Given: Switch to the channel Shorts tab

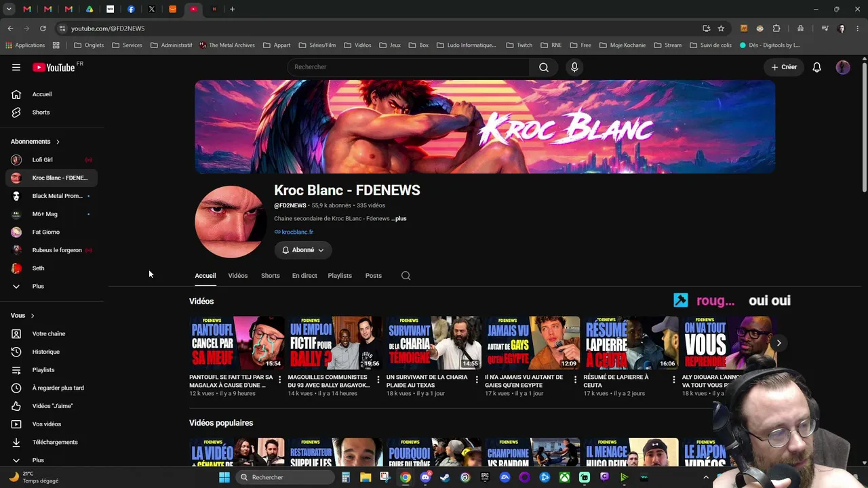Looking at the screenshot, I should coord(271,276).
